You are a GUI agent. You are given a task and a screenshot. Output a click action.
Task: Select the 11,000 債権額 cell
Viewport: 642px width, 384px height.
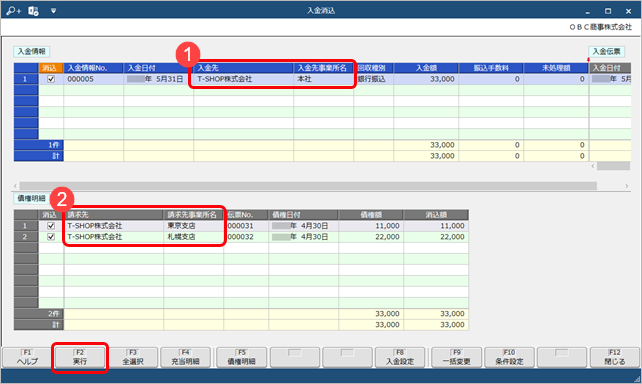click(x=371, y=226)
